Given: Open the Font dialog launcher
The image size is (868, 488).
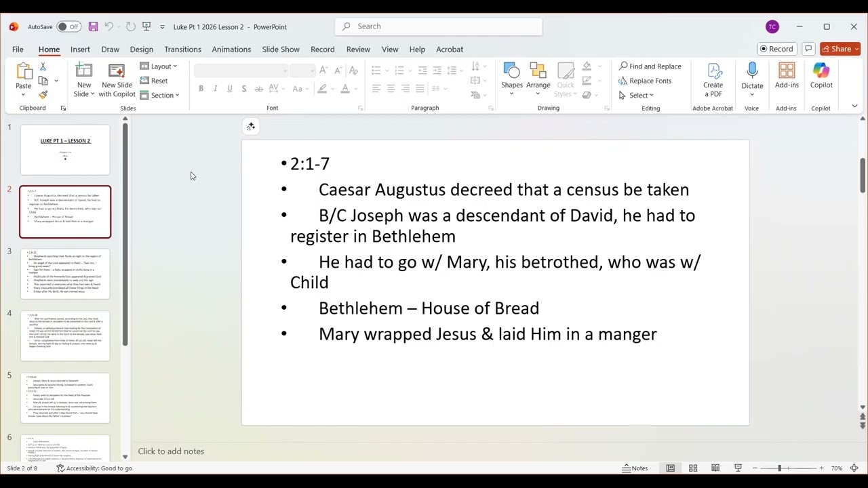Looking at the screenshot, I should (360, 108).
